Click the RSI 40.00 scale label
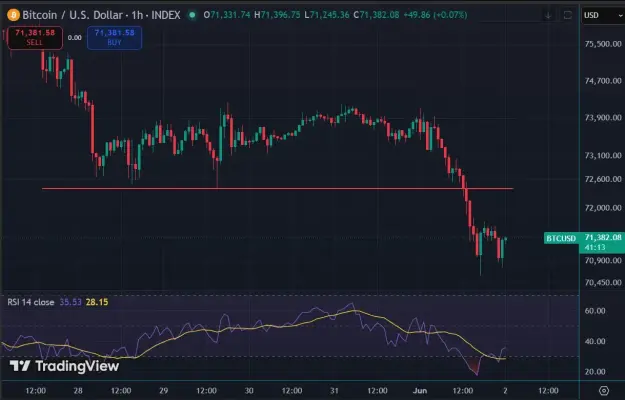625x400 pixels. (595, 341)
